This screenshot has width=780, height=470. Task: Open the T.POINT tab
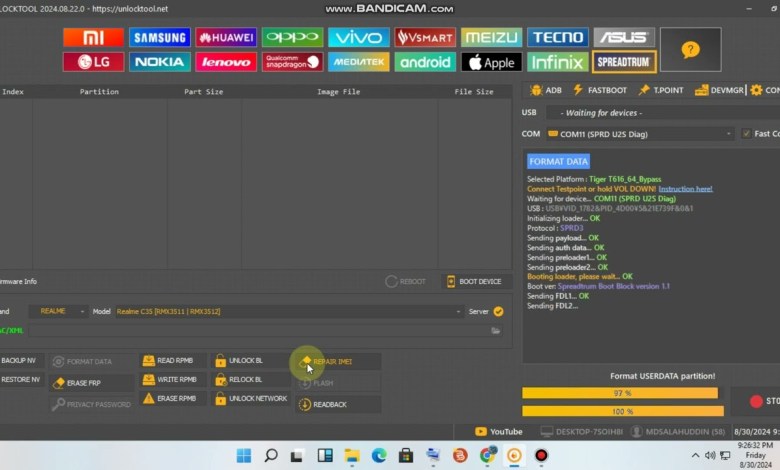[661, 90]
